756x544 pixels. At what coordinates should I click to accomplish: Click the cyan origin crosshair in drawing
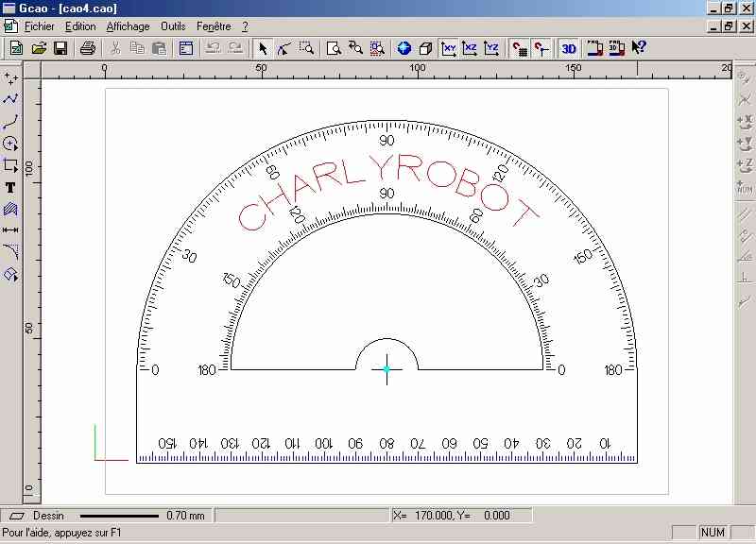click(387, 369)
